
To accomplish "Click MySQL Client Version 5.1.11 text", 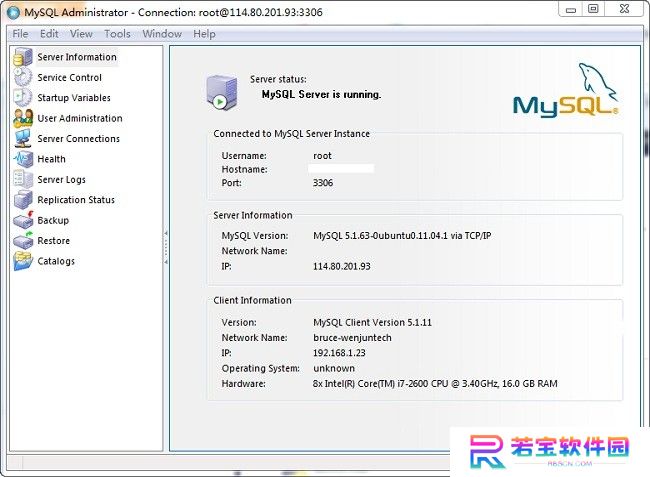I will [x=372, y=322].
